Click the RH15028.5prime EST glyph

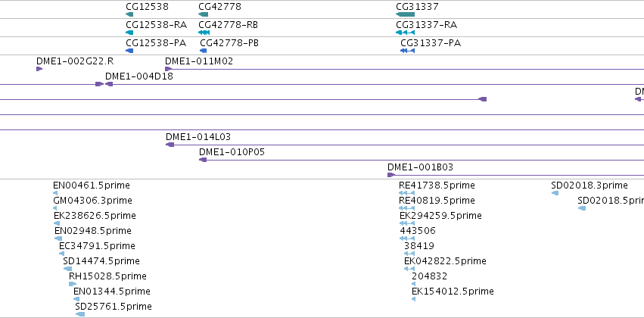[73, 284]
